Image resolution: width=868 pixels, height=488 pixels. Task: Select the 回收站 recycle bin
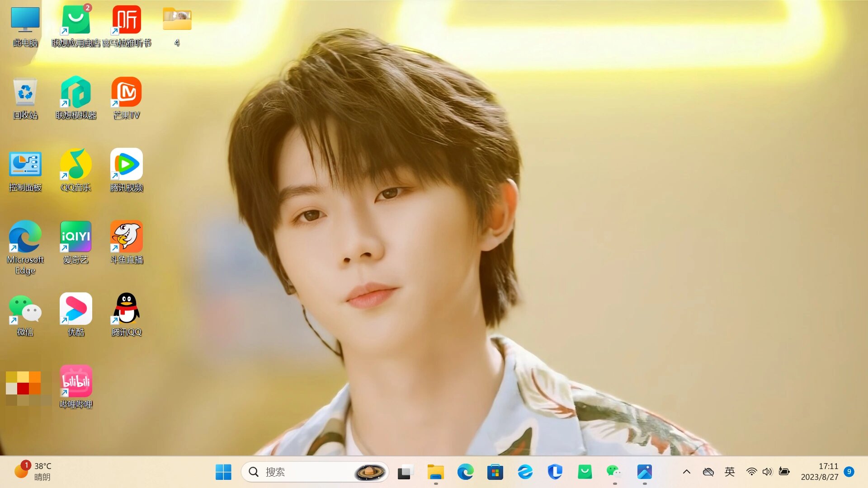pos(25,99)
